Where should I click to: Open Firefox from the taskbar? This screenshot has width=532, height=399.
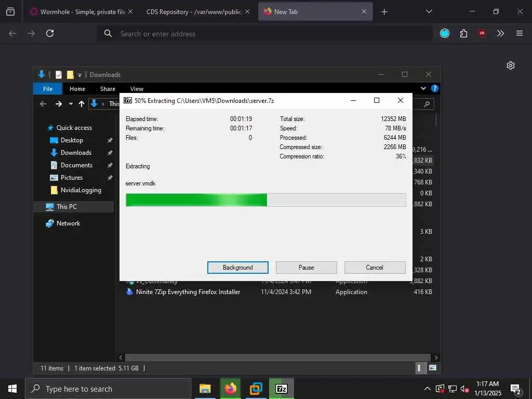click(230, 389)
